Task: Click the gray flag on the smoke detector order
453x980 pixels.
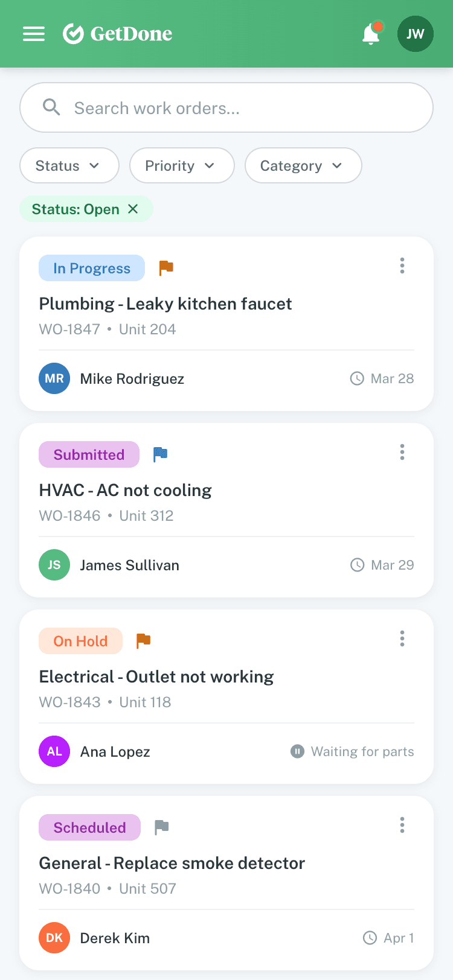Action: [x=161, y=827]
